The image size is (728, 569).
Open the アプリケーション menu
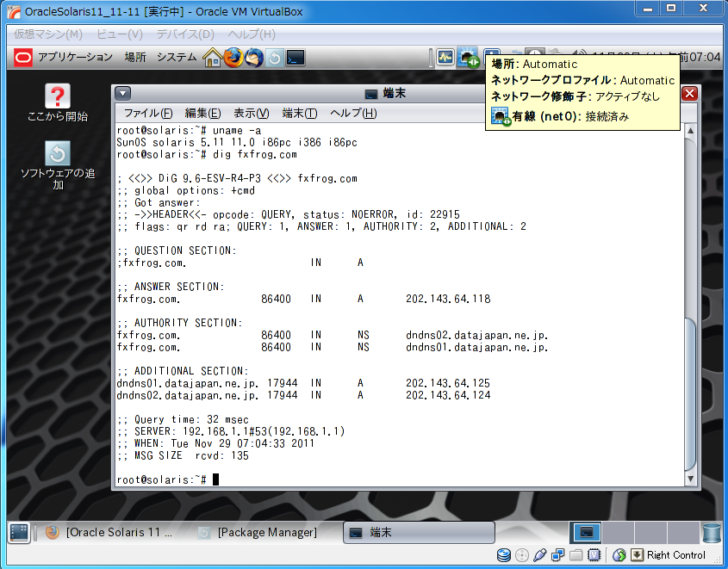coord(65,57)
